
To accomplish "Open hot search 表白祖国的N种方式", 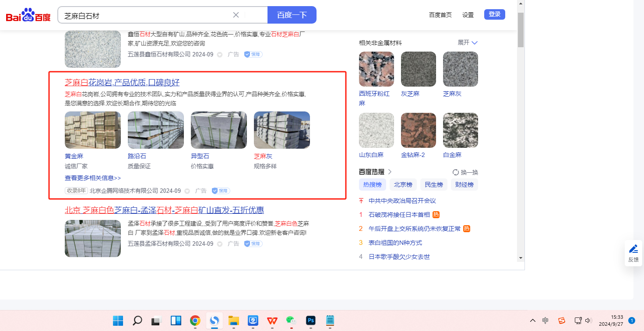I will [x=395, y=243].
